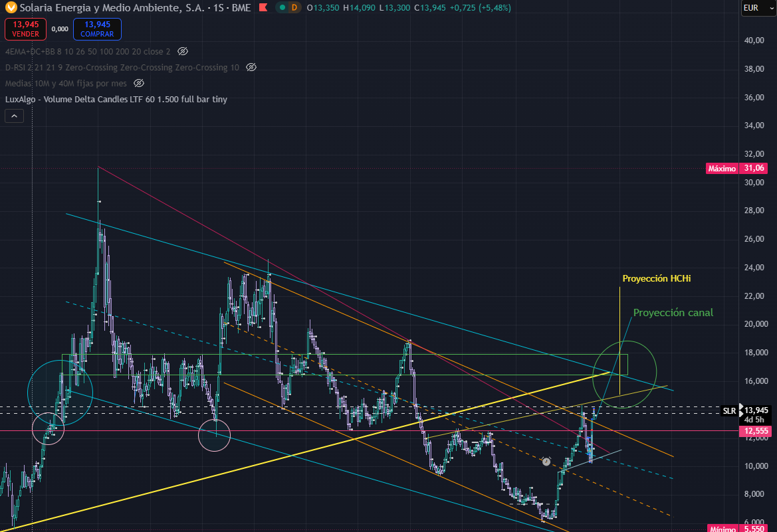Click the 20,000 price scale label
Viewport: 777px width, 532px height.
(x=756, y=324)
